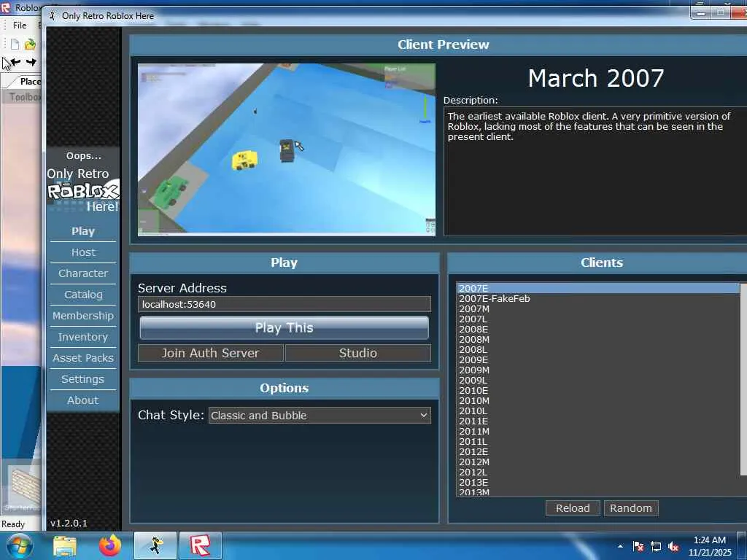Select client 2010M in the list
The height and width of the screenshot is (560, 747).
click(x=598, y=400)
